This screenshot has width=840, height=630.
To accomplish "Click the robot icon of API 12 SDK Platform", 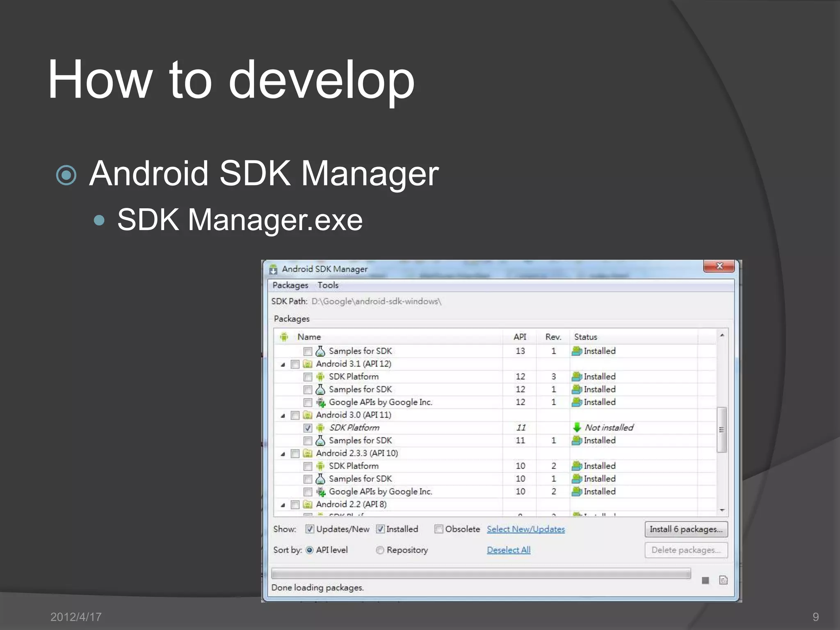I will pos(320,377).
